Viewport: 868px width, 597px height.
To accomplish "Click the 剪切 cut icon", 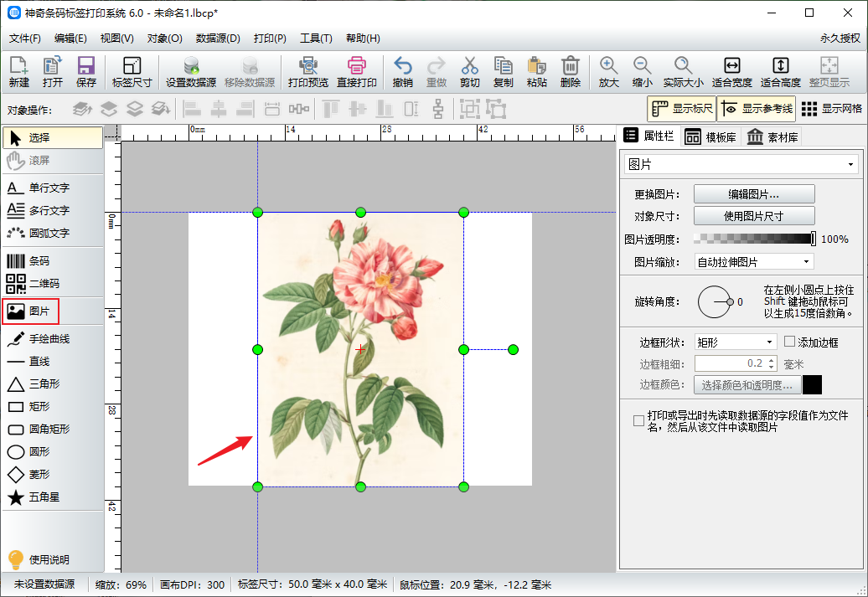I will (469, 72).
